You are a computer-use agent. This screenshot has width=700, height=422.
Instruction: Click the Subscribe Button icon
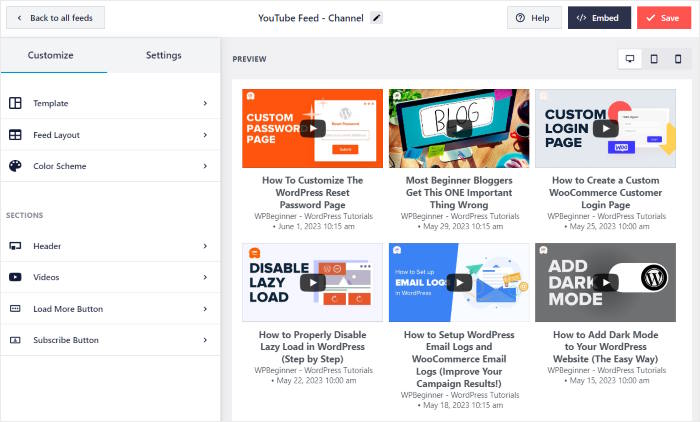15,340
